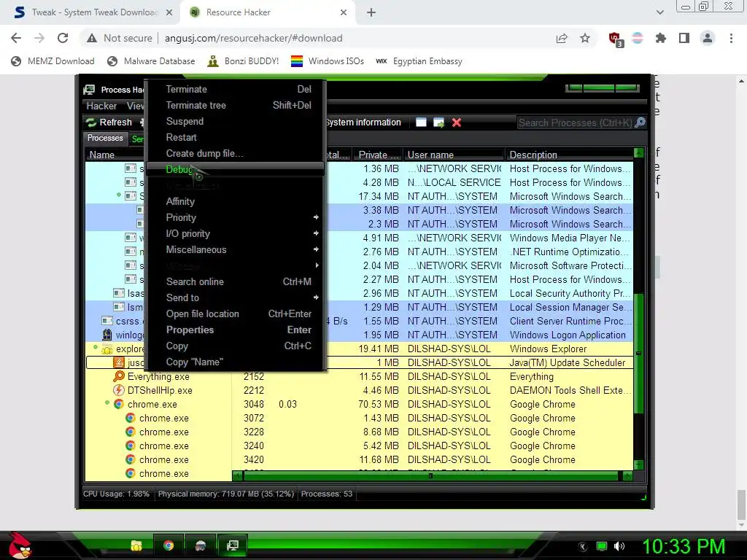Screen dimensions: 747x560
Task: Click the address bar URL
Action: pyautogui.click(x=253, y=38)
